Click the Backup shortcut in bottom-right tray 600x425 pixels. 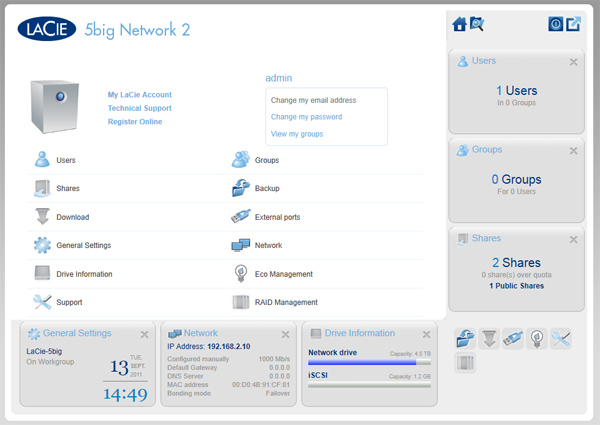click(x=466, y=339)
